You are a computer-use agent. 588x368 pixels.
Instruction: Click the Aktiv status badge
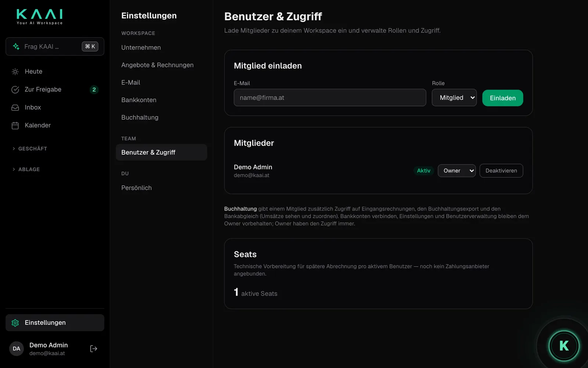click(x=423, y=171)
